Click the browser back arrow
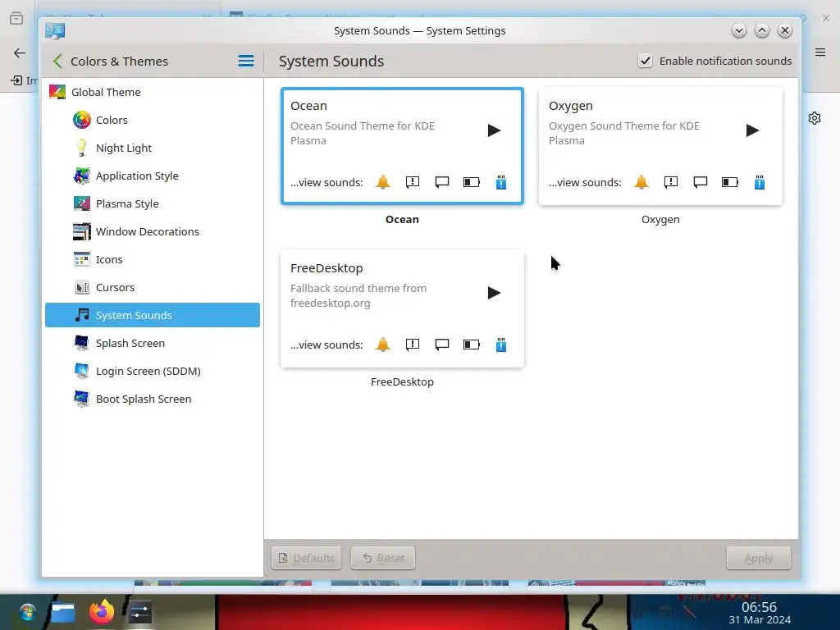Screen dimensions: 840x630 pos(20,52)
